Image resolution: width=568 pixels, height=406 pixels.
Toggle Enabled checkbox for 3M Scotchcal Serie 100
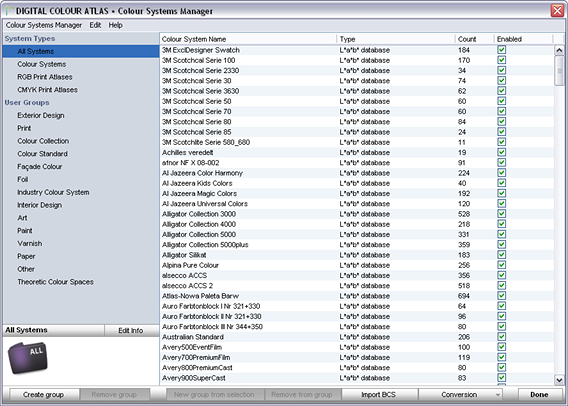[x=501, y=60]
